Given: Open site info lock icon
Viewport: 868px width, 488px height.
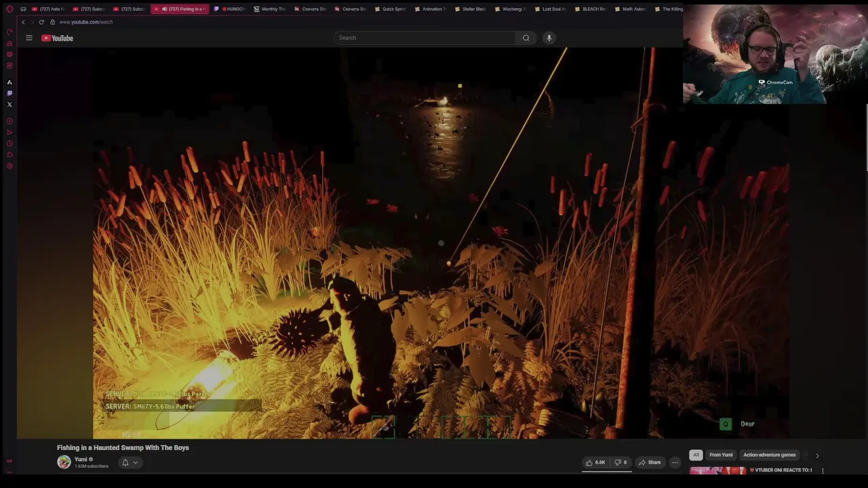Looking at the screenshot, I should [x=52, y=22].
